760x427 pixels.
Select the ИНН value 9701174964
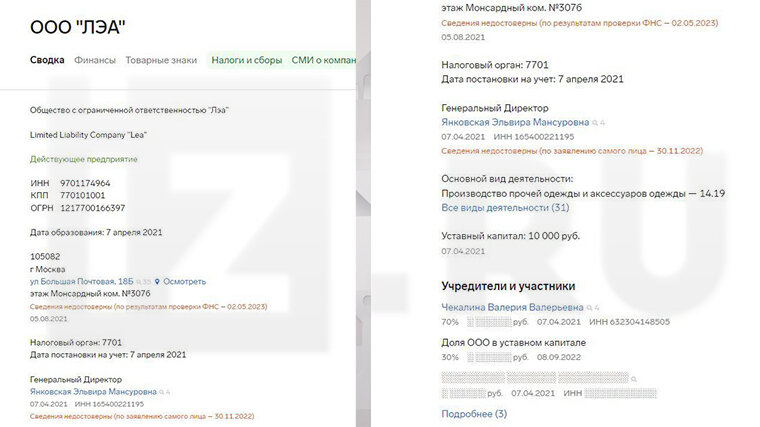pos(85,183)
